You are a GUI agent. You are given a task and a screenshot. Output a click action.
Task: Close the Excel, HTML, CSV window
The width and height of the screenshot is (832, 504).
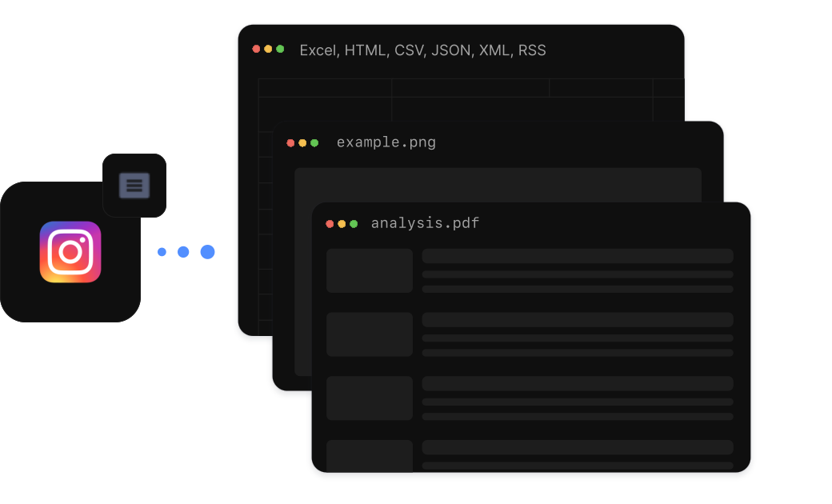pos(256,49)
